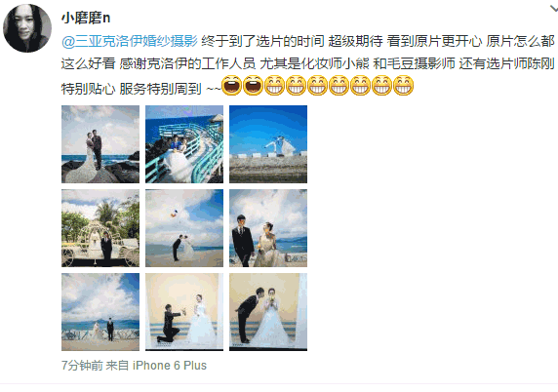
Task: Click the middle grinning emoji in the row
Action: (339, 86)
